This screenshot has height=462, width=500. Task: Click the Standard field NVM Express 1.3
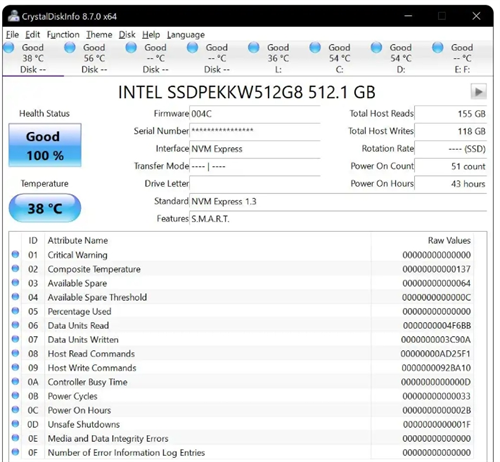(338, 201)
